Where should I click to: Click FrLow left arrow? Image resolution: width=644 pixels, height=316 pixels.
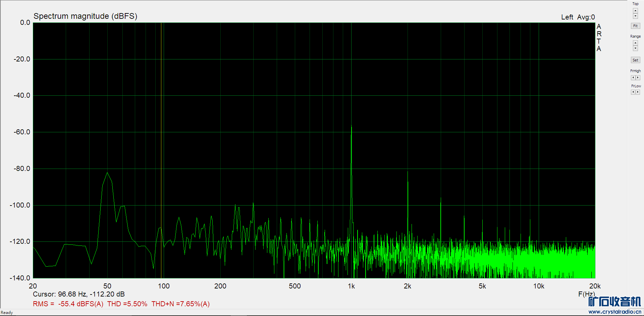point(633,92)
